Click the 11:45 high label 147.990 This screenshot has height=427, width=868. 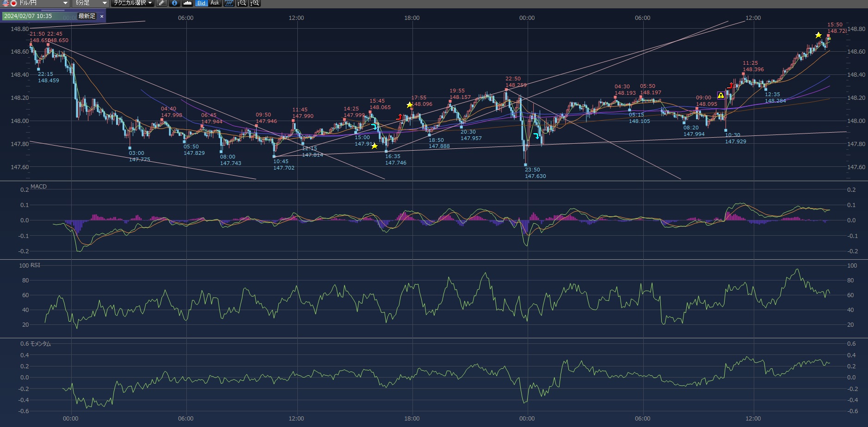click(303, 113)
